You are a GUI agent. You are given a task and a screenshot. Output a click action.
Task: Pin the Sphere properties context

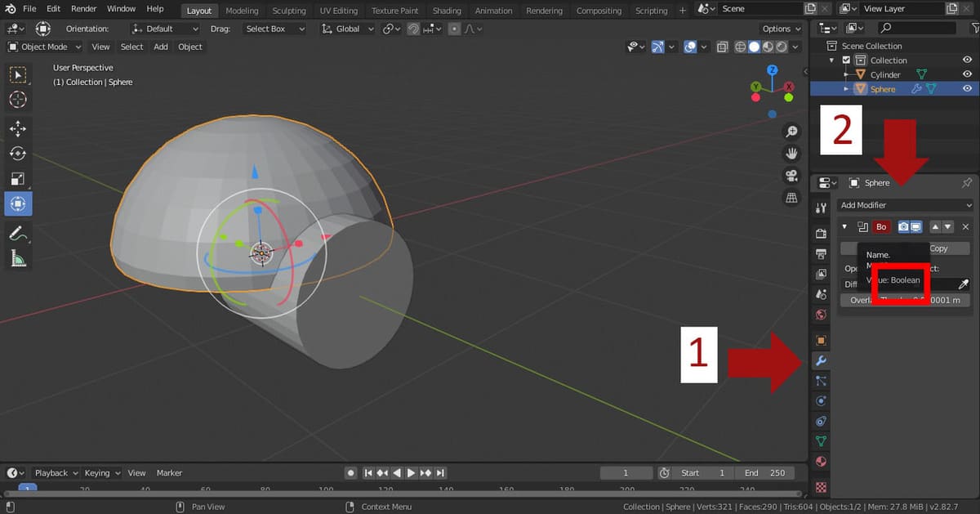(968, 183)
